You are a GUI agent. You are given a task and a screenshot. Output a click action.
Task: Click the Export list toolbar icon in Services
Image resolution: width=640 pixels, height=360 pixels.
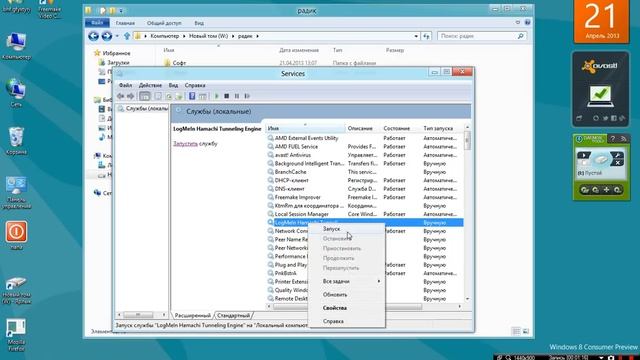pos(179,96)
